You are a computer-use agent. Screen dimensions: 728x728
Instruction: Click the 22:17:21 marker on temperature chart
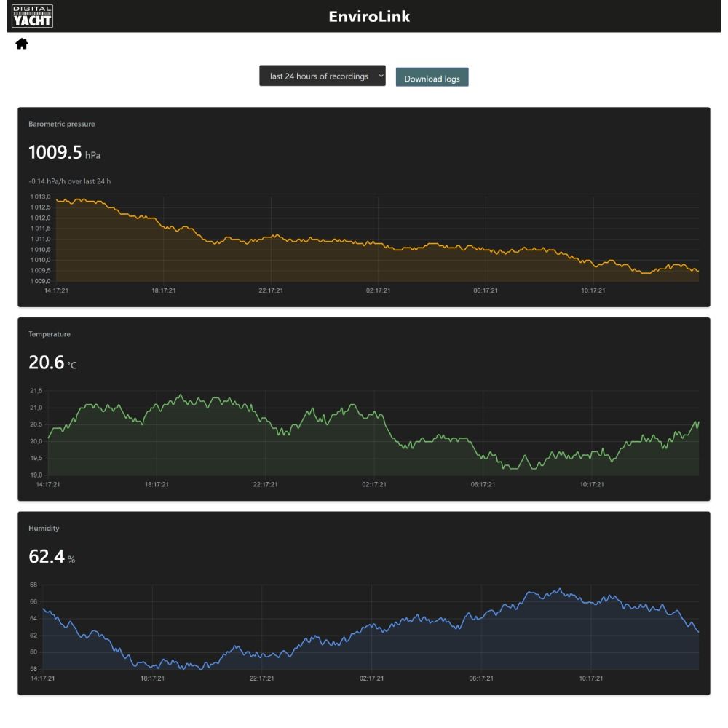[265, 484]
